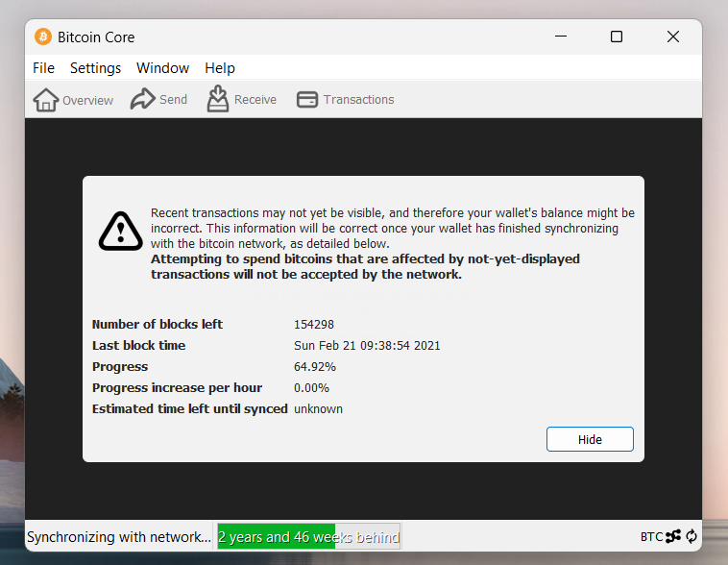
Task: Click the Bitcoin Core logo icon in title bar
Action: tap(43, 37)
